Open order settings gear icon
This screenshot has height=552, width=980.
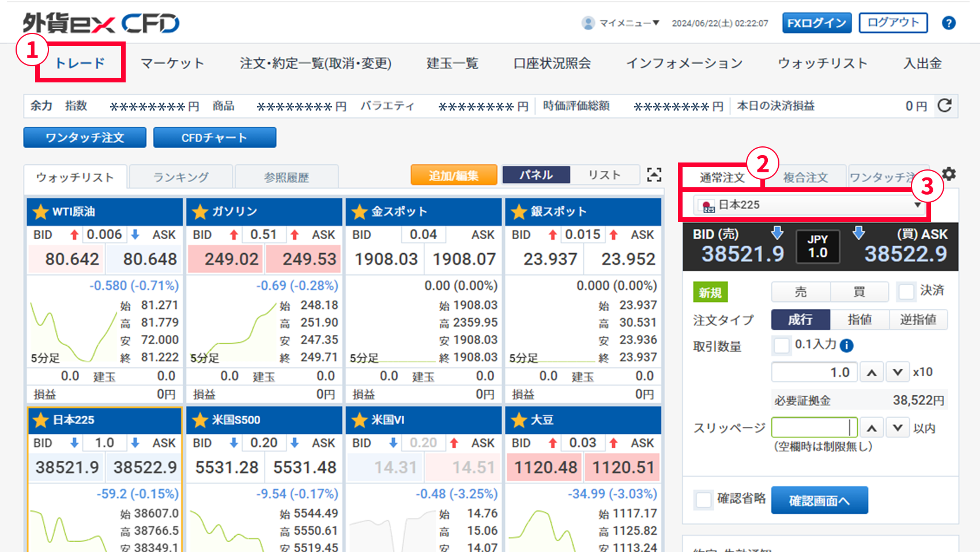pyautogui.click(x=949, y=174)
